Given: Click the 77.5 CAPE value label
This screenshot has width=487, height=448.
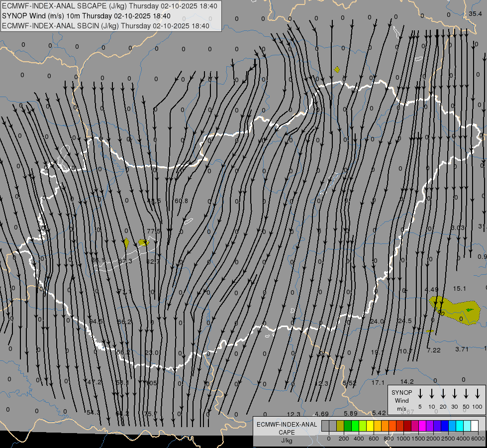Looking at the screenshot, I should (154, 231).
